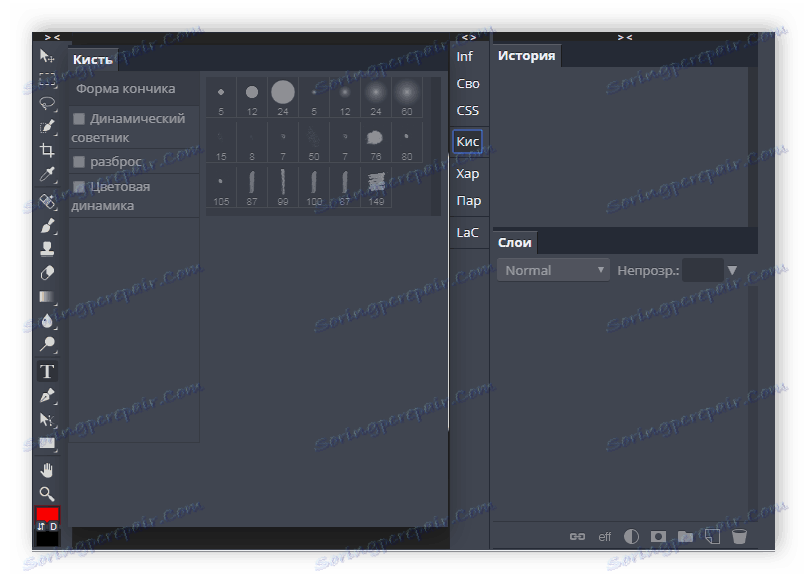The width and height of the screenshot is (807, 584).
Task: Pick the soft round 60 brush tip
Action: (407, 98)
